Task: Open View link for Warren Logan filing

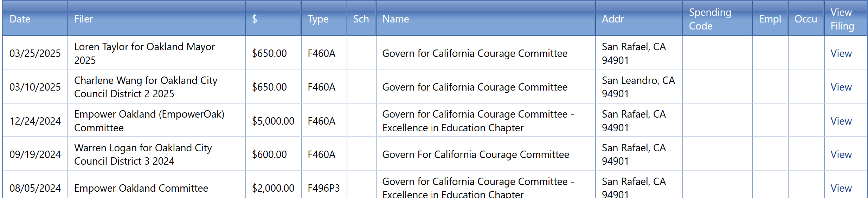Action: 841,154
